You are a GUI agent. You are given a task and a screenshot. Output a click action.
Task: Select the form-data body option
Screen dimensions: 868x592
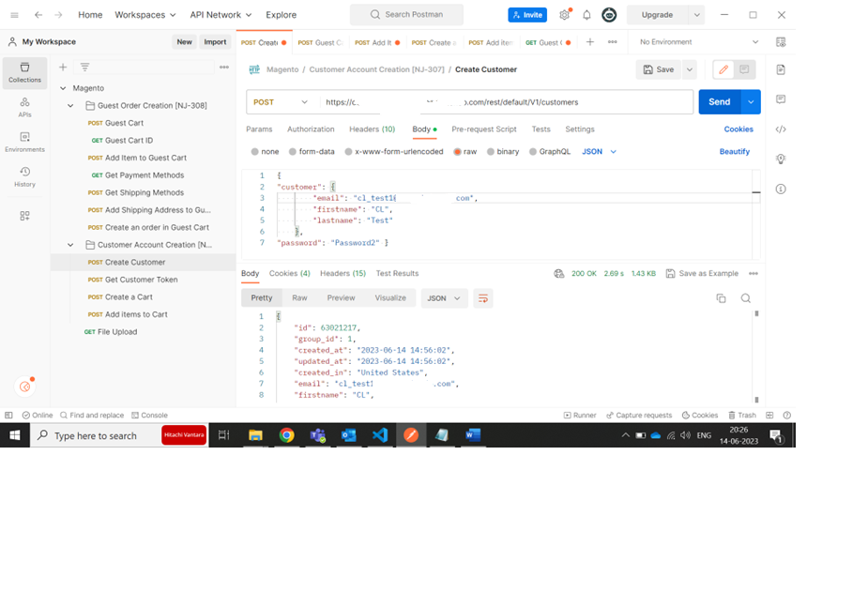(293, 152)
